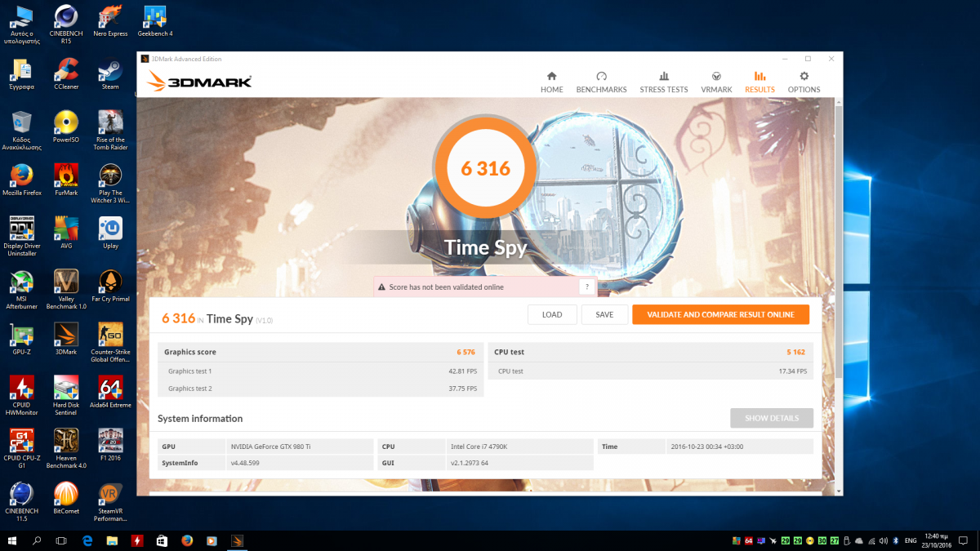Image resolution: width=980 pixels, height=551 pixels.
Task: Select Display Driver Uninstaller icon
Action: (22, 237)
